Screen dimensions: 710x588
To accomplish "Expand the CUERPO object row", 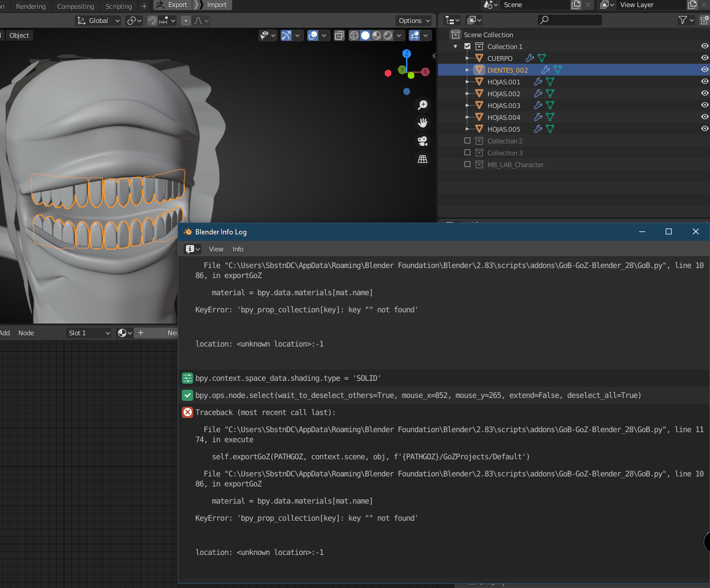I will pos(467,58).
